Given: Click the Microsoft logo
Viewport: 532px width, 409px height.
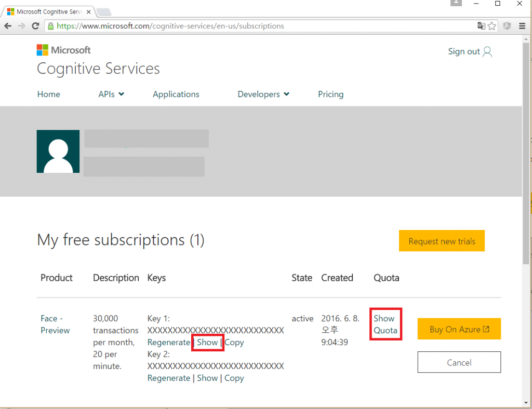Looking at the screenshot, I should point(63,50).
